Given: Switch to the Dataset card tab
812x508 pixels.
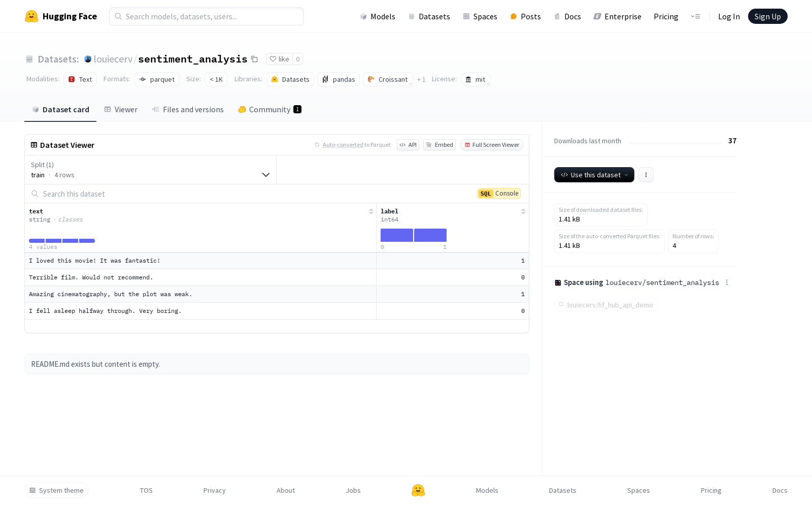Looking at the screenshot, I should pos(60,110).
